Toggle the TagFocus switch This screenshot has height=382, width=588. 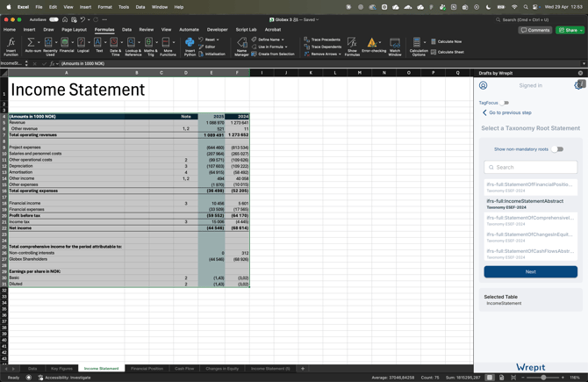point(504,103)
